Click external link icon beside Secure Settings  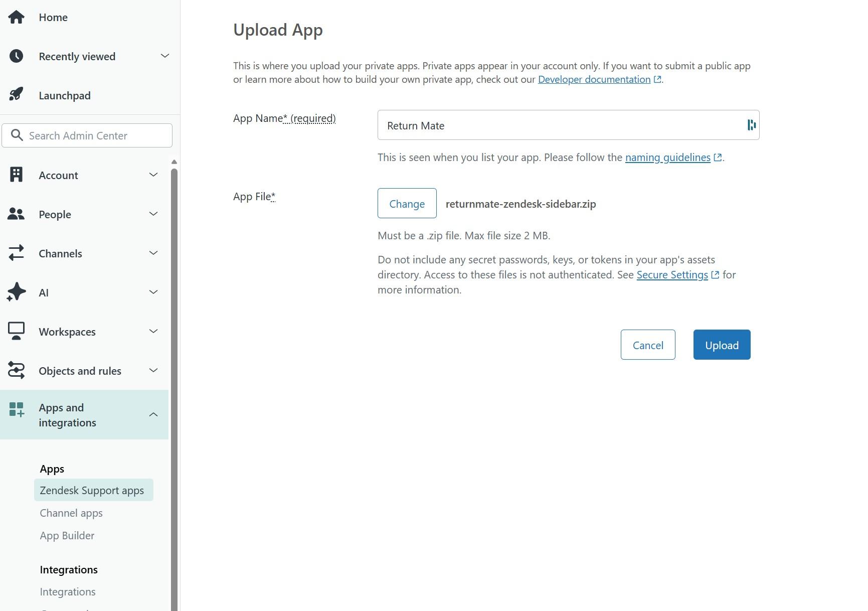pyautogui.click(x=715, y=275)
